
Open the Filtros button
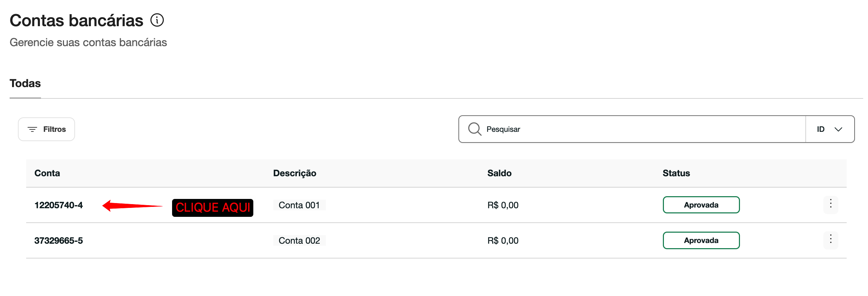point(46,129)
